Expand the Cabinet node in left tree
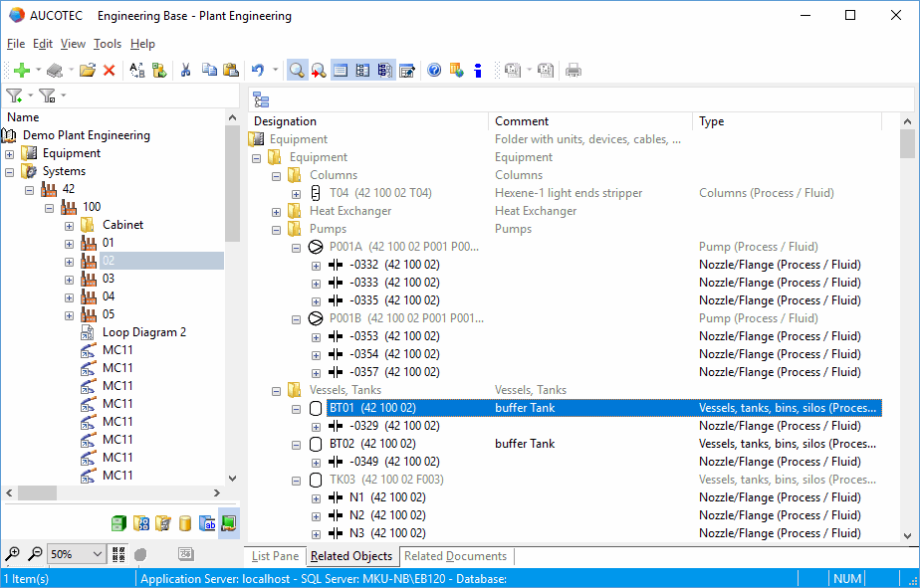The image size is (920, 588). (69, 226)
